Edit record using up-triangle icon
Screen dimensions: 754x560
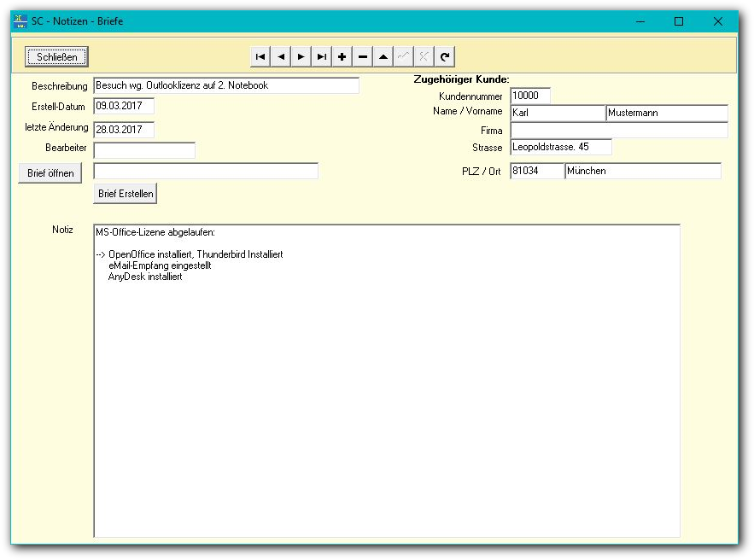click(383, 57)
